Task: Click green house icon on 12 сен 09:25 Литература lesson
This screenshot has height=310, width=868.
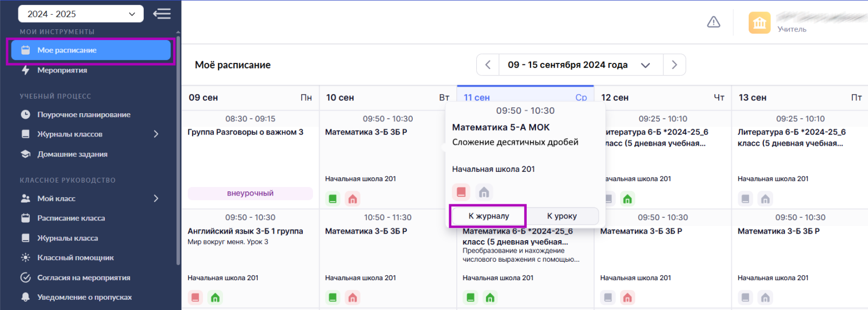Action: [628, 199]
